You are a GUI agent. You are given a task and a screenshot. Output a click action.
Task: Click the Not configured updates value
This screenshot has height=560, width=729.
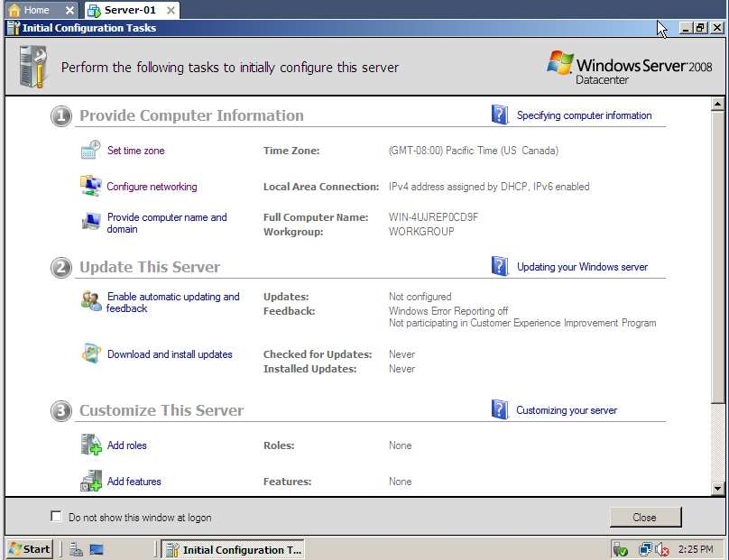point(420,297)
